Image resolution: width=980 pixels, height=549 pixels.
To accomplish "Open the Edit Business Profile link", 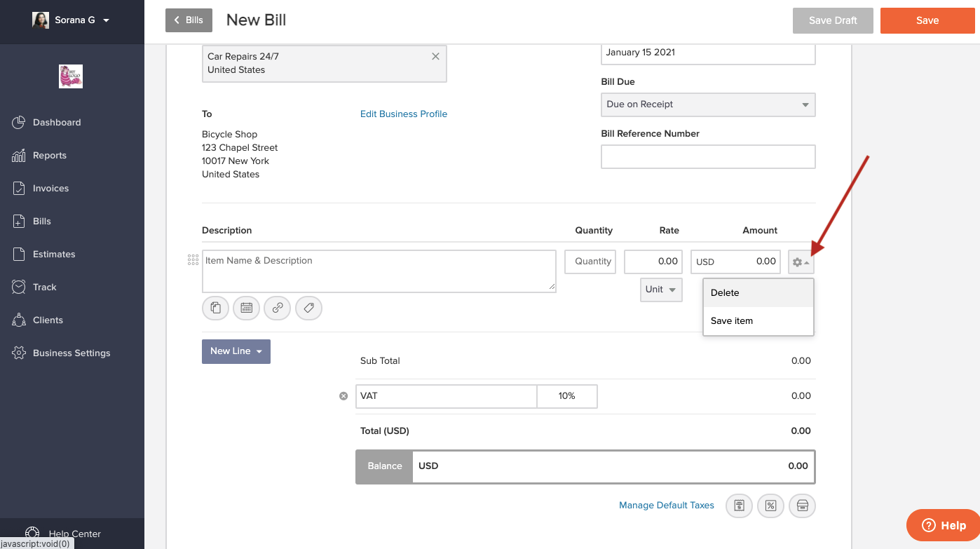I will 403,114.
